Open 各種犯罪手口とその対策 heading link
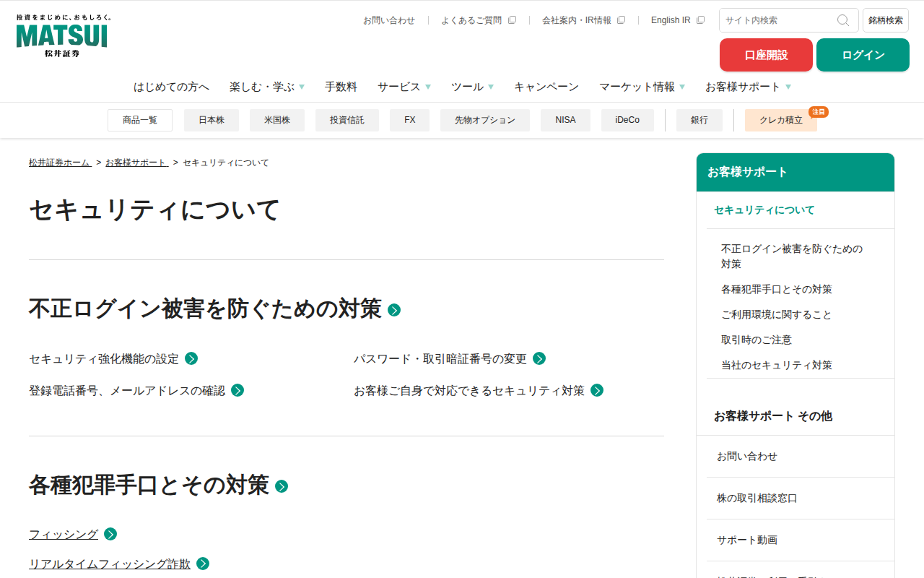924x578 pixels. coord(149,485)
